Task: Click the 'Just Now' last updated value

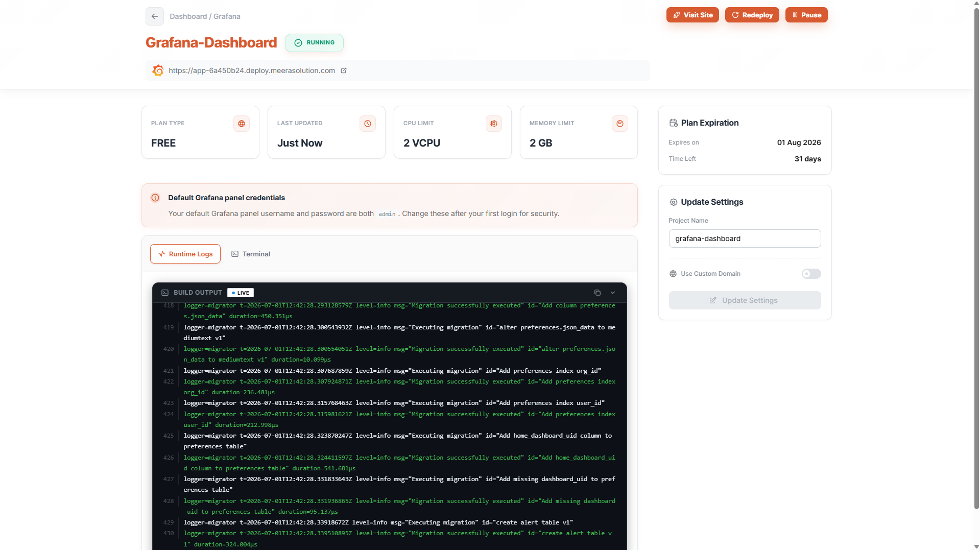Action: (x=300, y=143)
